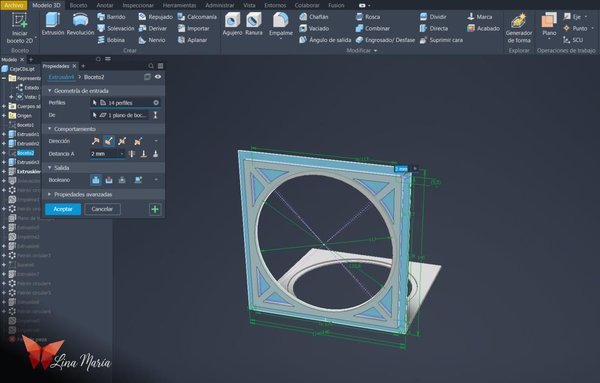This screenshot has width=600, height=383.
Task: Select the SCU coordinate system tool
Action: (x=573, y=40)
